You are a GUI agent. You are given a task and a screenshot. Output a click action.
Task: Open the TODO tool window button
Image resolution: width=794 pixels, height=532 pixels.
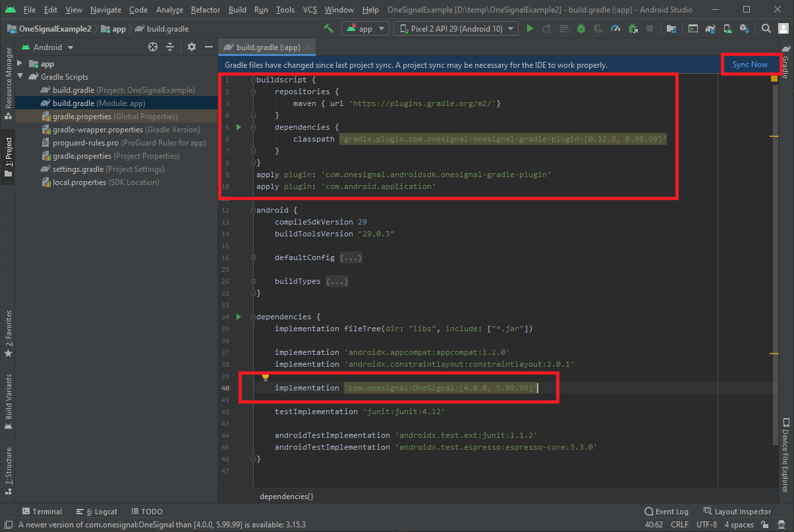pos(146,512)
